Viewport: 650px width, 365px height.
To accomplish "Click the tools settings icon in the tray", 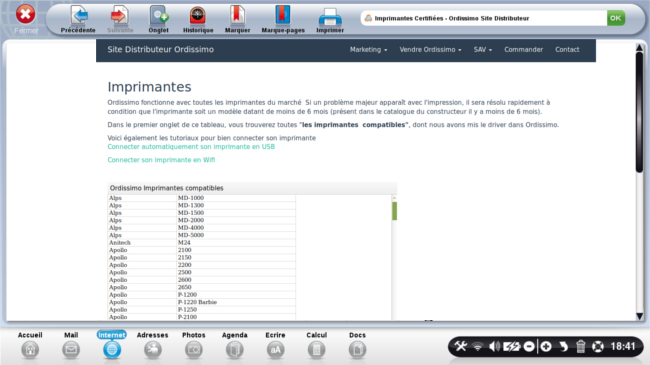I will click(x=461, y=346).
